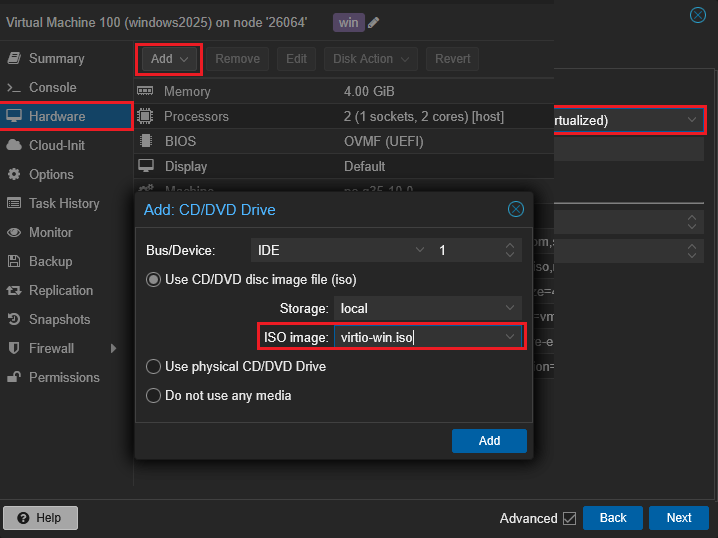
Task: Click the Memory row chip icon
Action: tap(145, 91)
